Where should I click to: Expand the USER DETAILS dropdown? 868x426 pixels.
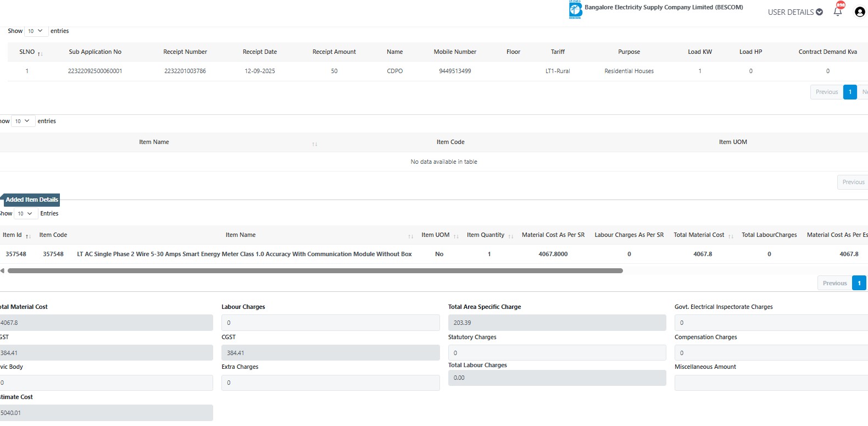pos(795,12)
